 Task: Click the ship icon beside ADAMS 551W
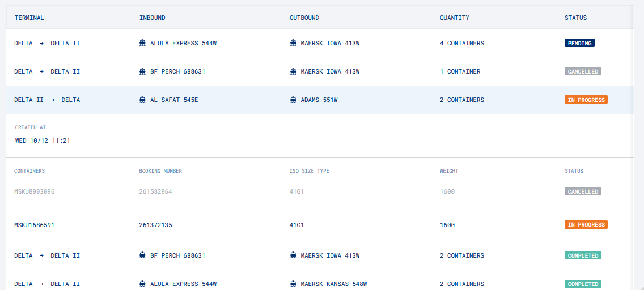point(293,100)
